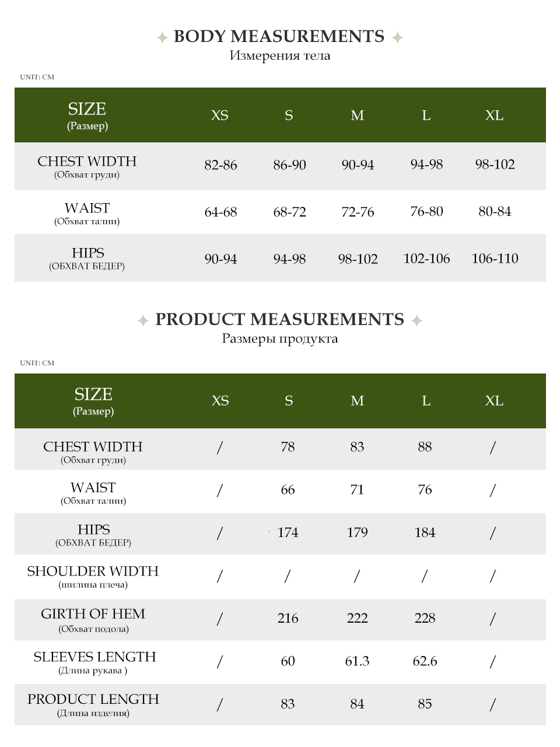
Task: Click the PRODUCT LENGTH row label
Action: pos(93,699)
